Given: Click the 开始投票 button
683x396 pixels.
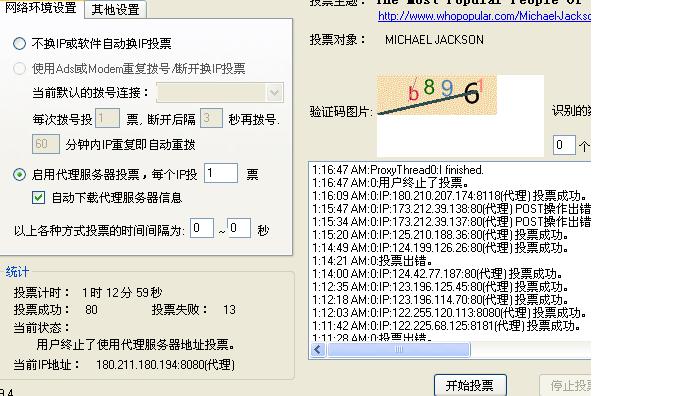Looking at the screenshot, I should (470, 385).
